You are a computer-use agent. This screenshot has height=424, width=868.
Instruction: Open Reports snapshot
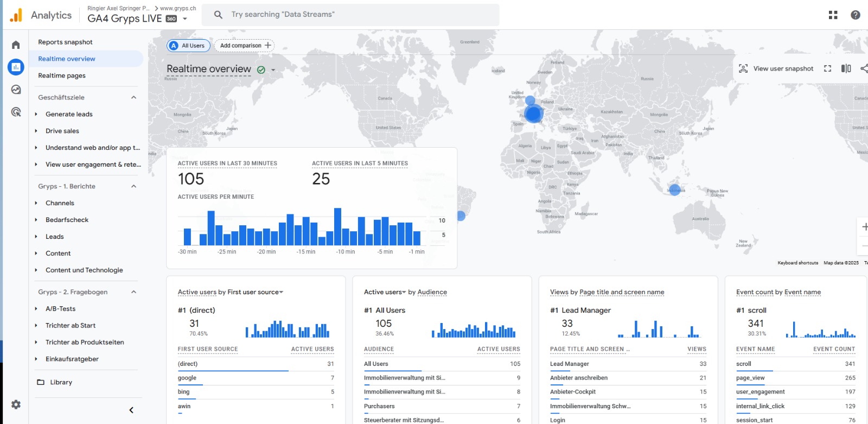click(65, 42)
